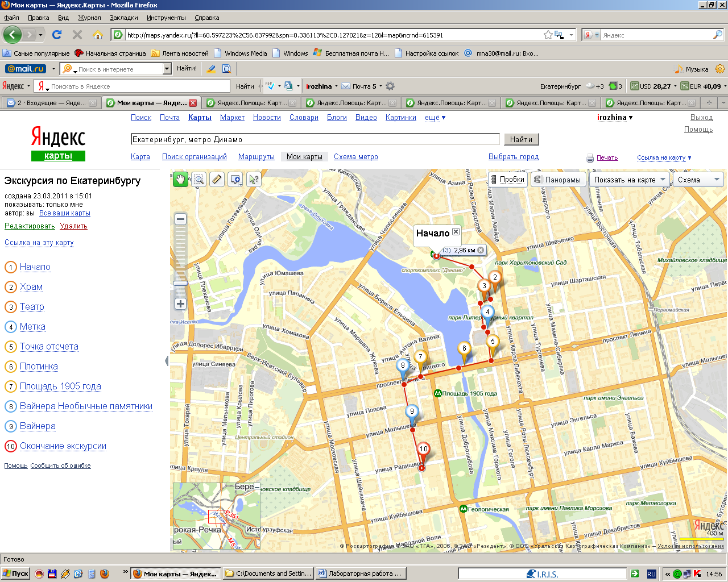This screenshot has height=582, width=728.
Task: Choose the add placemark map tool
Action: [x=235, y=180]
